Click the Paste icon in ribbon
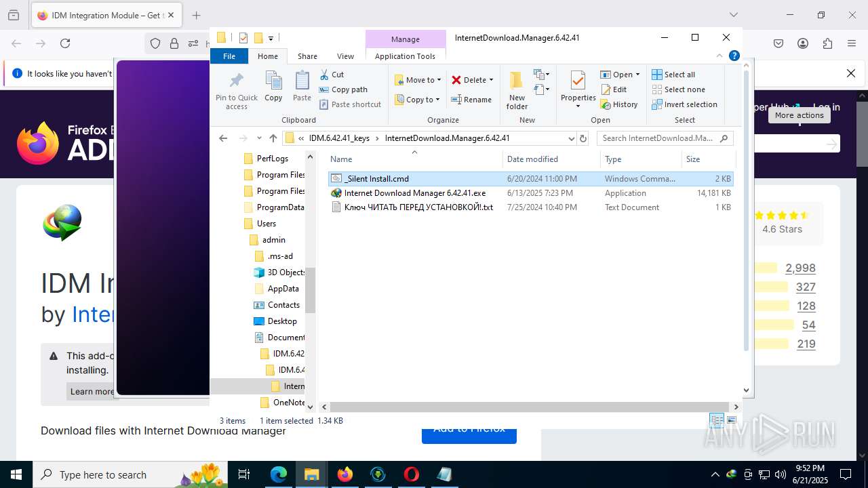Viewport: 868px width, 488px height. (x=302, y=86)
